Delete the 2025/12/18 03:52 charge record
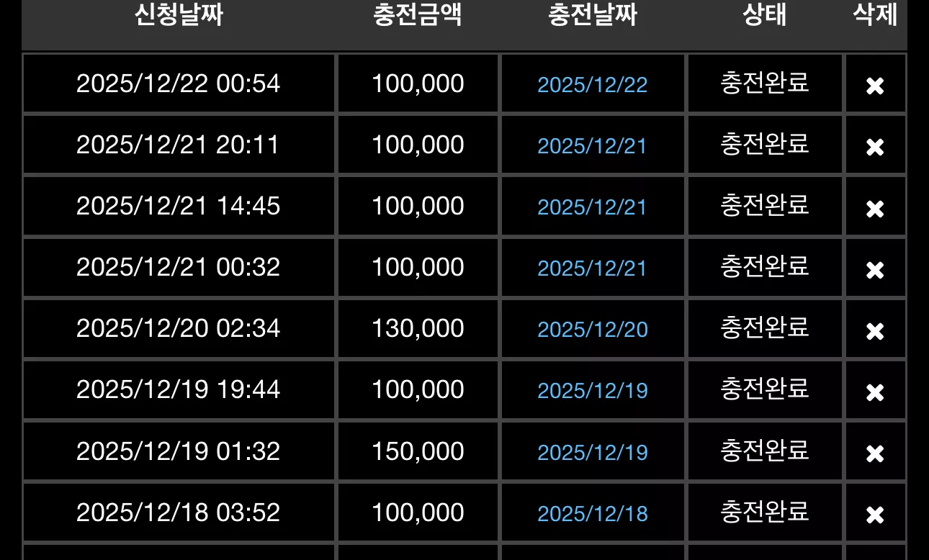The image size is (929, 560). 875,515
